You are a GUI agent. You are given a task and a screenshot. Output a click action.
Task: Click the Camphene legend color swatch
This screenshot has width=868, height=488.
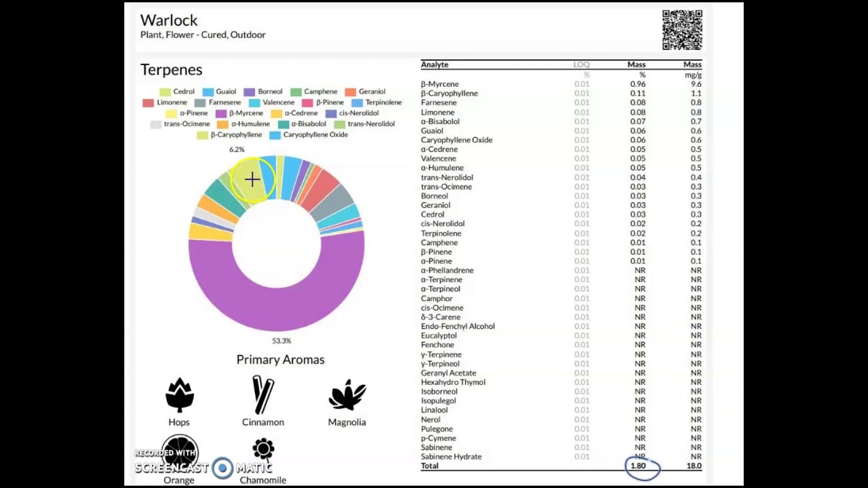pos(296,91)
